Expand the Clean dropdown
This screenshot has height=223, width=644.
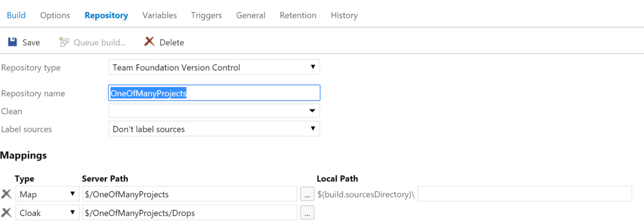(214, 111)
